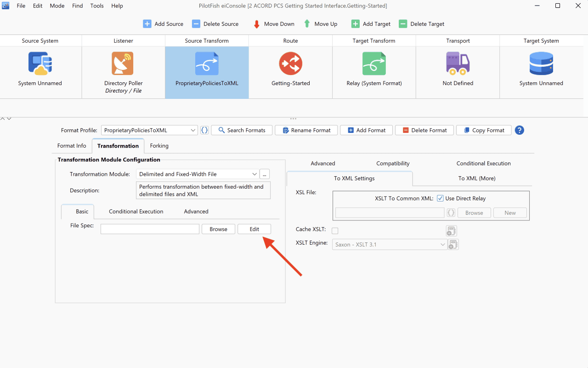Click the Move Down red arrow
588x368 pixels.
coord(257,24)
